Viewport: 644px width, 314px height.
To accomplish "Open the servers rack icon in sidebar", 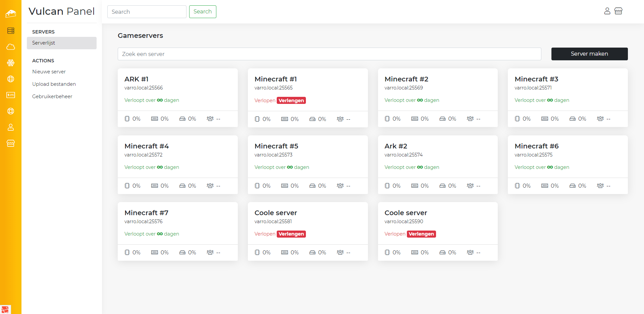I will 11,31.
